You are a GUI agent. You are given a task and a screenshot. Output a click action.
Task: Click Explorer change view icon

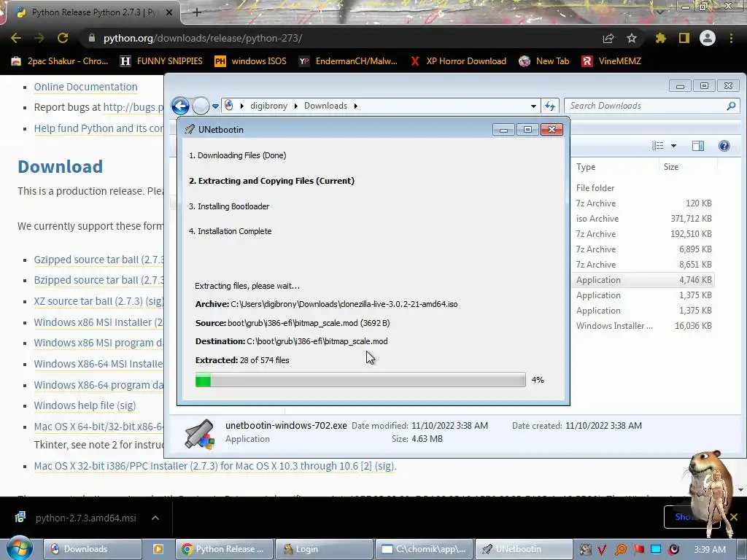coord(657,146)
